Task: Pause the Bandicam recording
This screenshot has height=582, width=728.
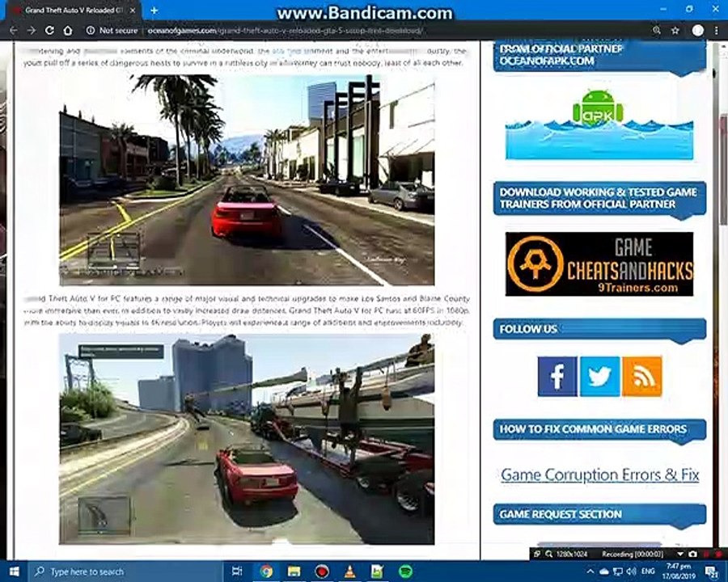Action: (x=707, y=555)
